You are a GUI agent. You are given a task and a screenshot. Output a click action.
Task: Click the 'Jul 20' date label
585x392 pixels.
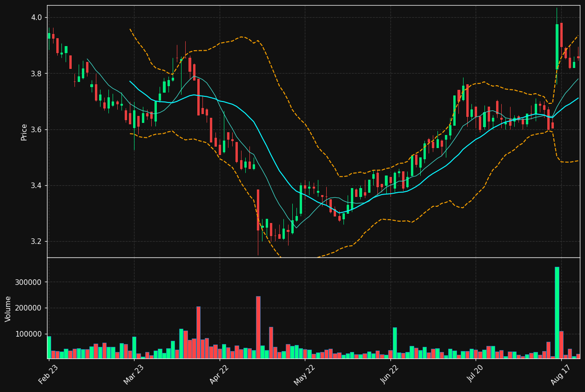tap(476, 374)
